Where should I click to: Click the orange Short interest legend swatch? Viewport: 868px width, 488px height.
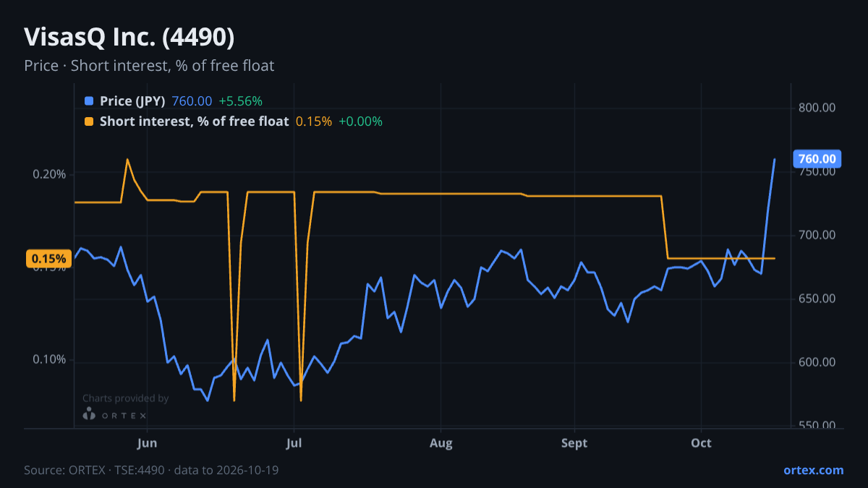pyautogui.click(x=89, y=121)
